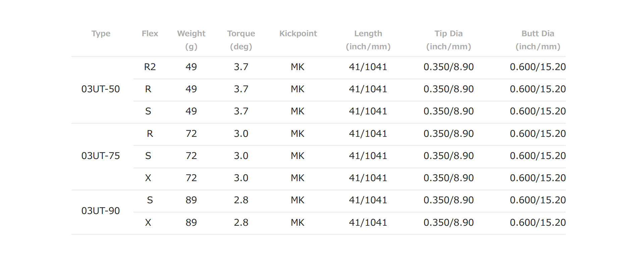The width and height of the screenshot is (644, 268).
Task: Click the Kickpoint column header
Action: coord(298,34)
